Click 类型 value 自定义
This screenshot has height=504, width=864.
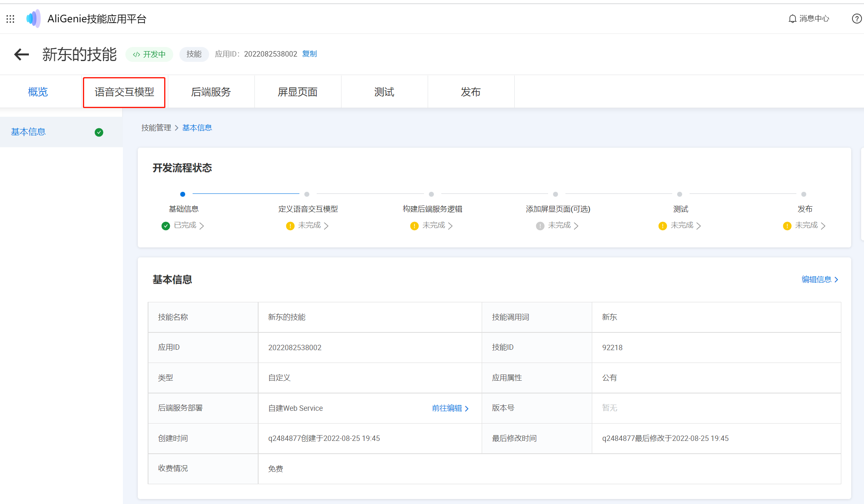[279, 378]
